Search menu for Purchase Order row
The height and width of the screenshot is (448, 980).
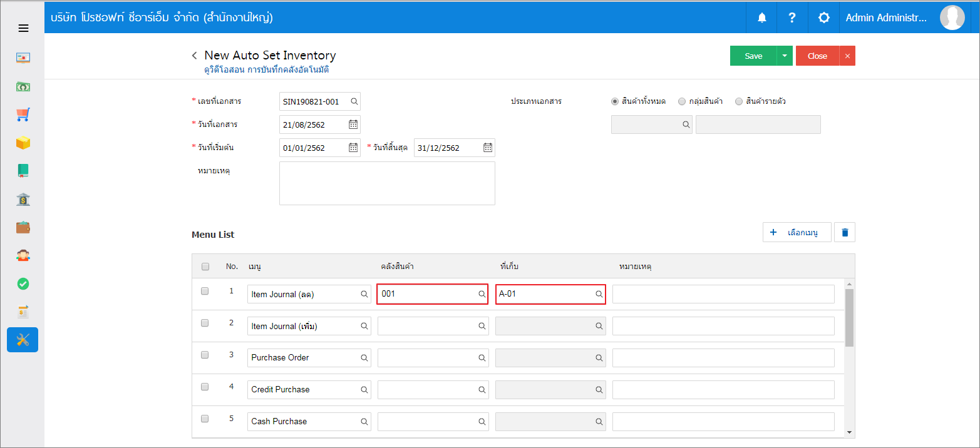tap(364, 358)
